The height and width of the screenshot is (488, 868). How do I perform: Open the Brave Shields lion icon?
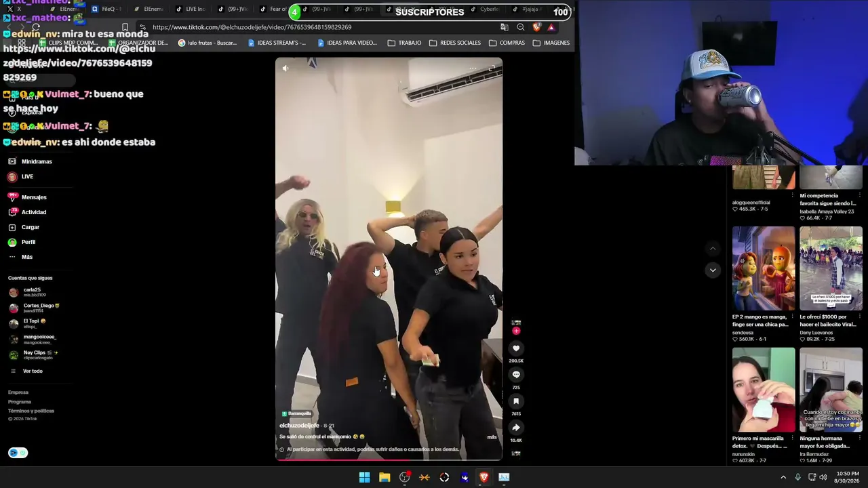pyautogui.click(x=536, y=27)
